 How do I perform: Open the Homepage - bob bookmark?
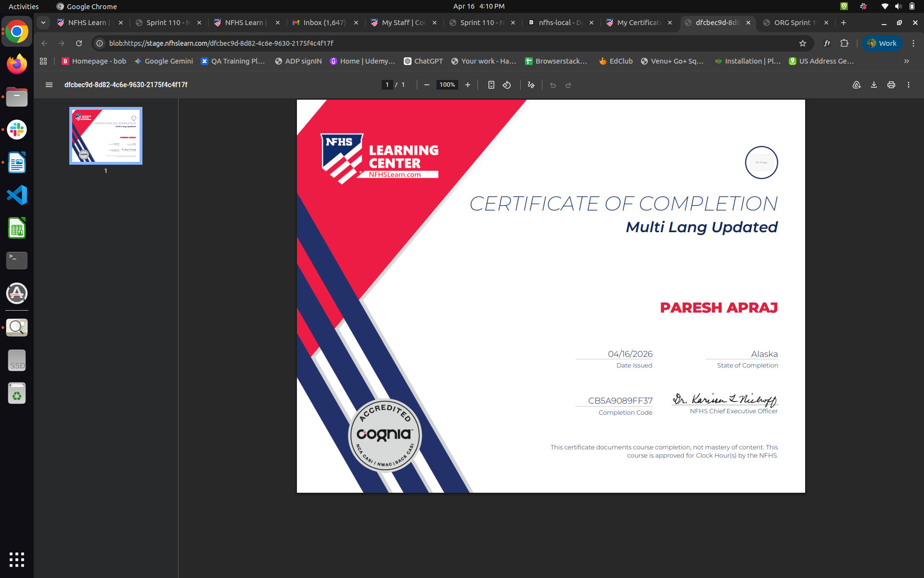[94, 61]
